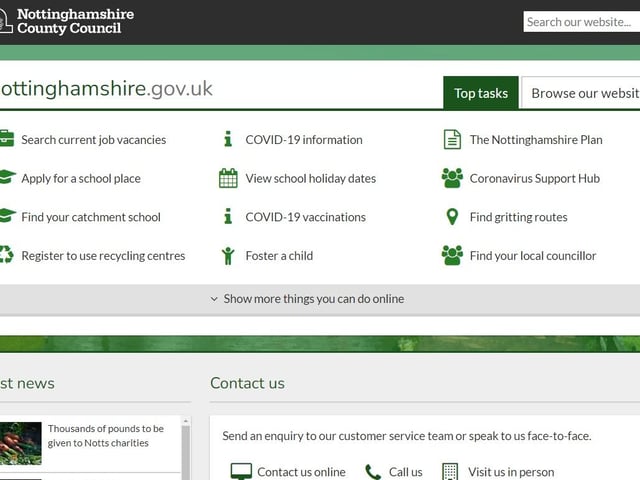Click the briefcase icon beside job vacancies
Viewport: 640px width, 480px height.
point(7,138)
